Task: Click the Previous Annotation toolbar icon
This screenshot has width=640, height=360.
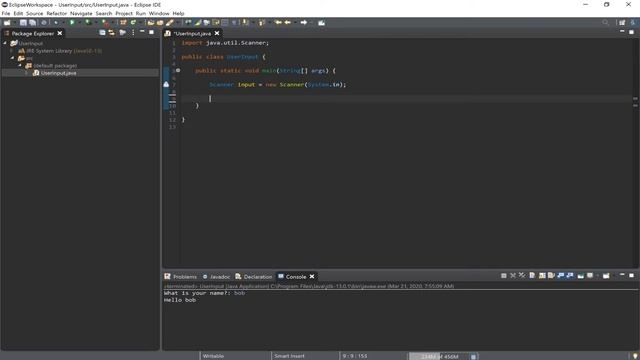Action: [262, 23]
